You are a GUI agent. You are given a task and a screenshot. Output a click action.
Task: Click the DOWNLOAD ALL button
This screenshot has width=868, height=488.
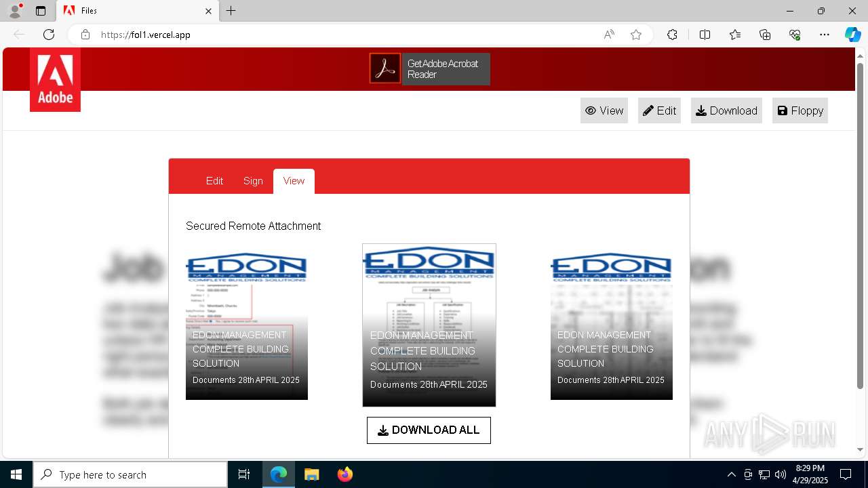(x=429, y=430)
